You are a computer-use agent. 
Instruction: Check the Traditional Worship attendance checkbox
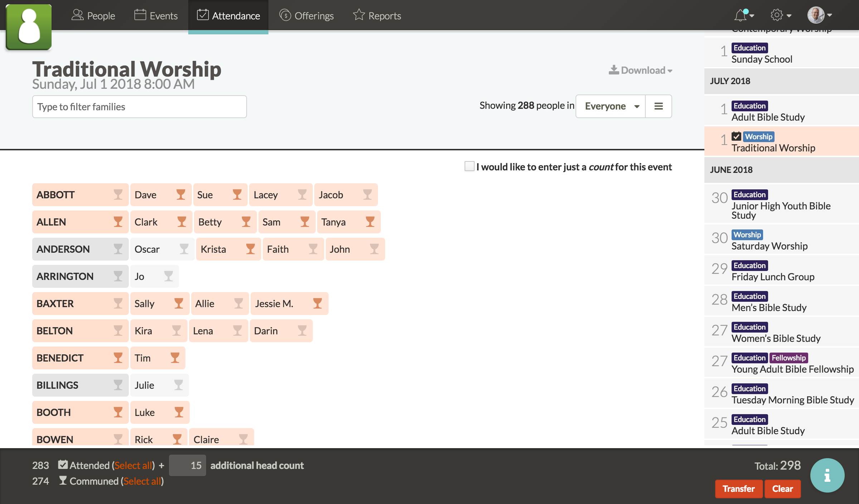(x=736, y=137)
